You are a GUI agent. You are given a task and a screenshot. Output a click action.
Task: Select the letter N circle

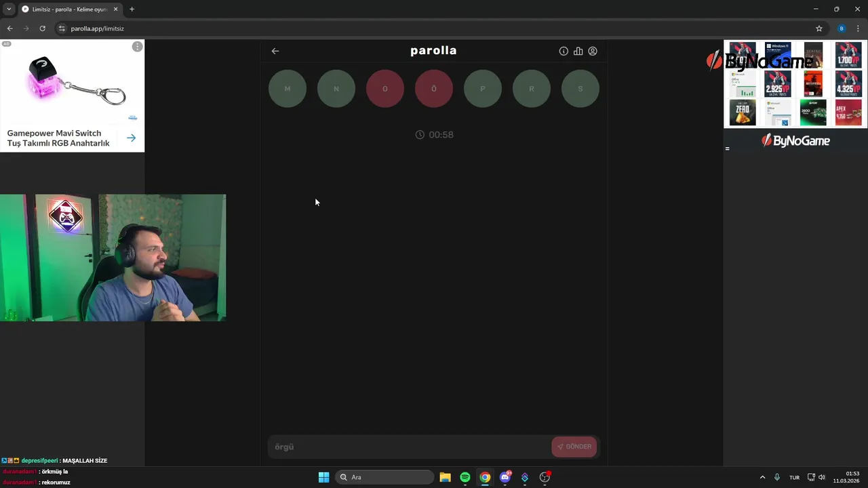[x=336, y=89]
